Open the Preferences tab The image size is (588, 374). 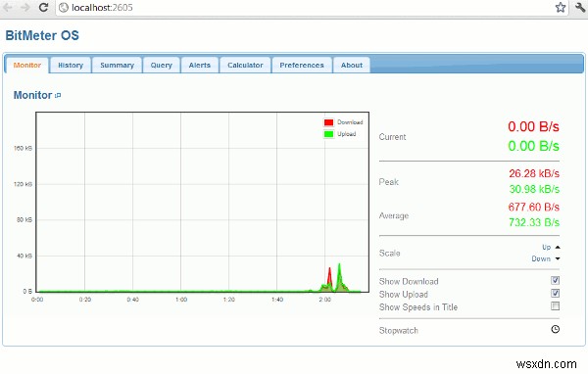[x=302, y=66]
